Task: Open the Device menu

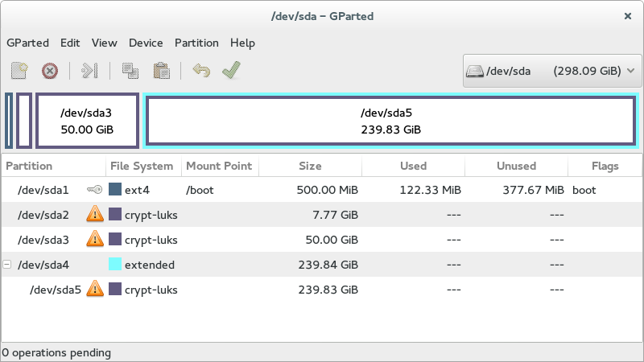Action: [146, 43]
